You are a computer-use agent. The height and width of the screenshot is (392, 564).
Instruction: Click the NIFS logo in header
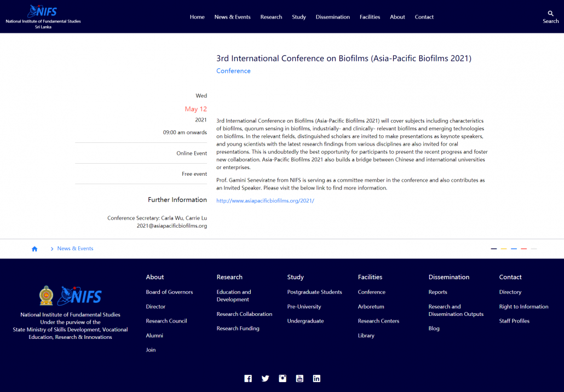(43, 11)
